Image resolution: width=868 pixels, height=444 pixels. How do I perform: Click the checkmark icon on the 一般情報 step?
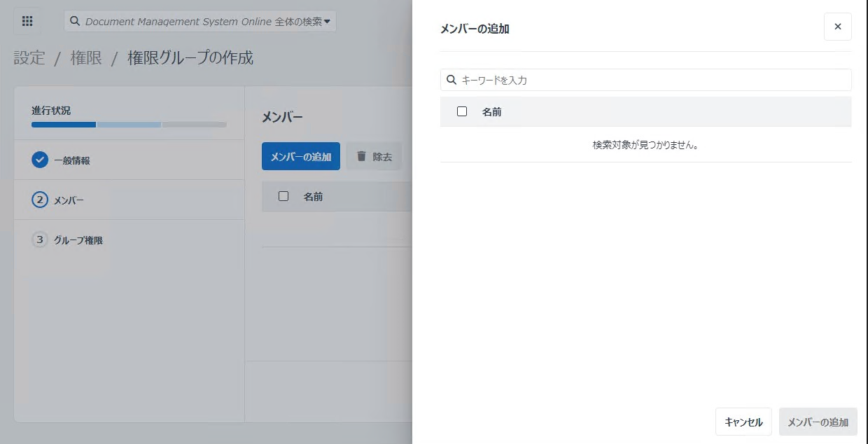(x=38, y=160)
